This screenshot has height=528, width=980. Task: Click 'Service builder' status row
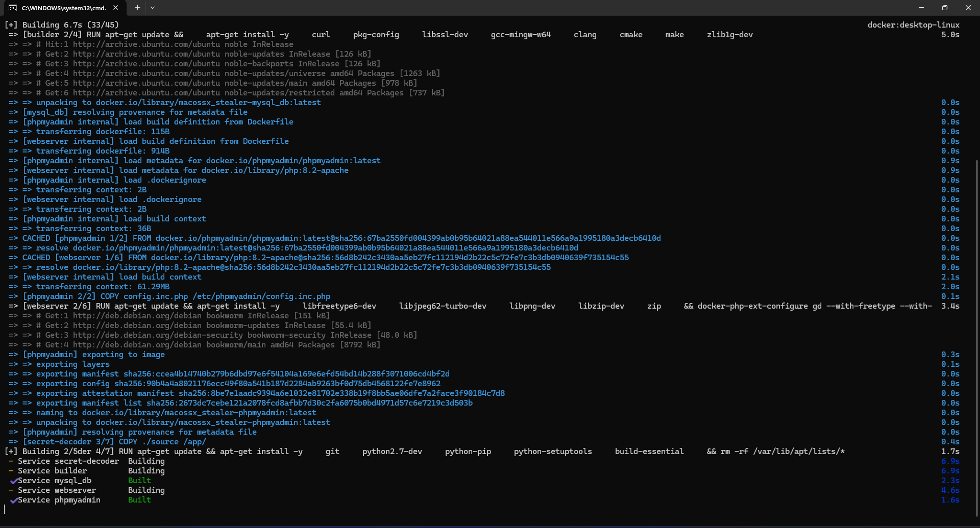click(86, 471)
